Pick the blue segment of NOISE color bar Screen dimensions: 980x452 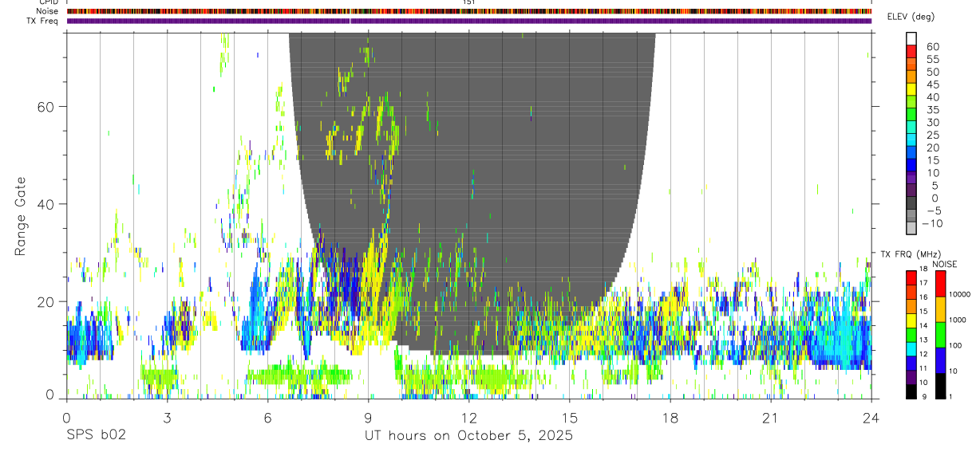pyautogui.click(x=939, y=360)
